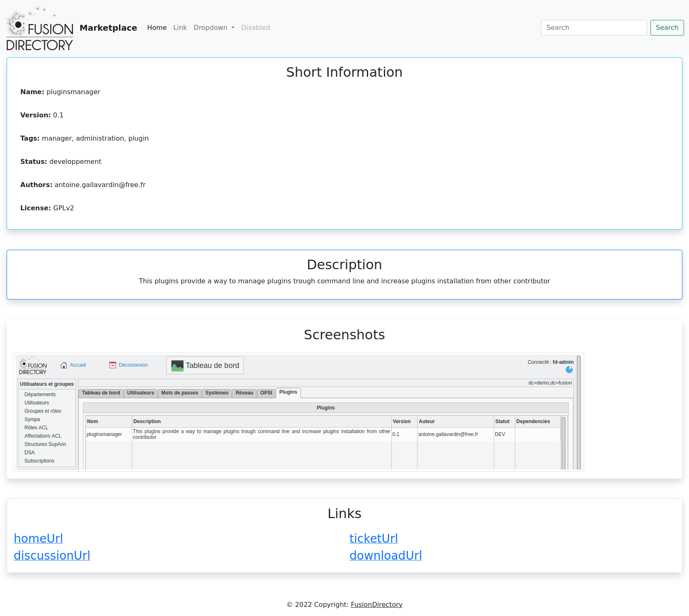Open the downloadUrl link
Viewport: 689px width, 616px height.
(386, 555)
